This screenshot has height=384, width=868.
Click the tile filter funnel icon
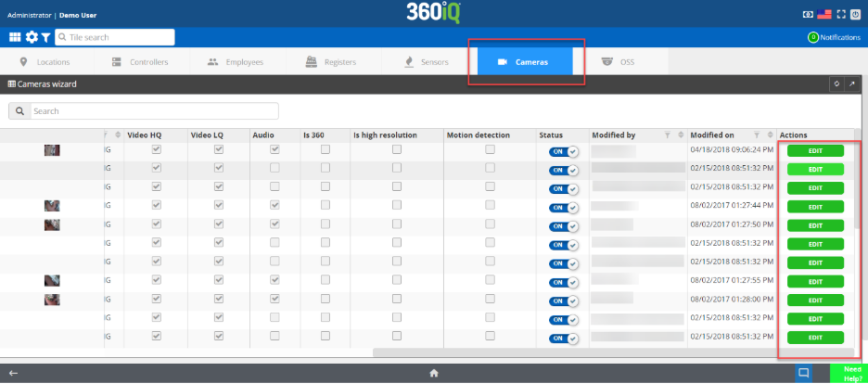(x=45, y=37)
